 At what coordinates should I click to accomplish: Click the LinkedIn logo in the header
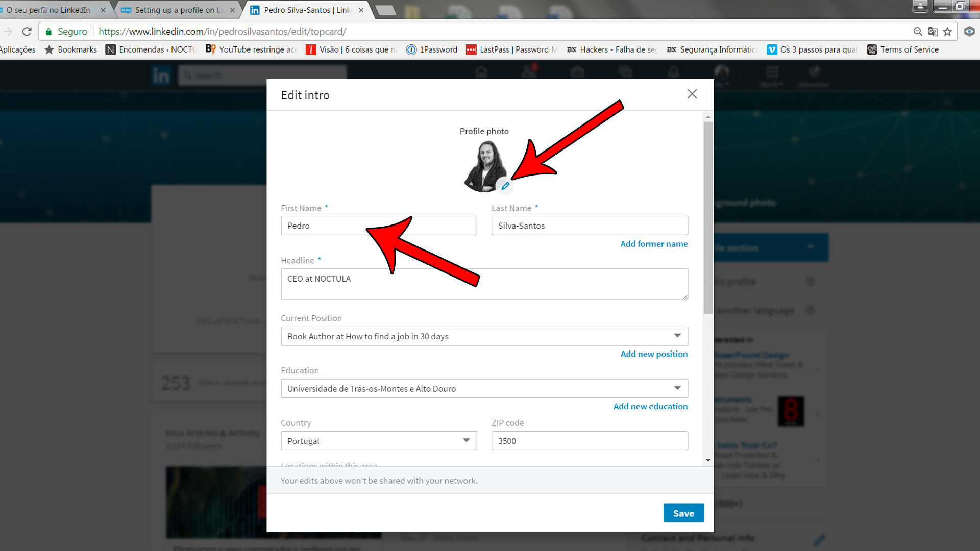click(161, 76)
